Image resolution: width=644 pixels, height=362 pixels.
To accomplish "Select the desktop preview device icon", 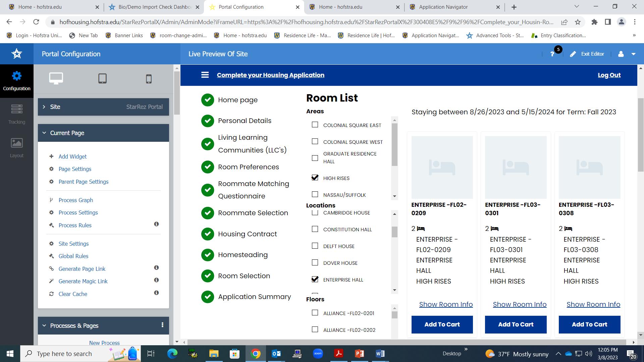I will 56,78.
